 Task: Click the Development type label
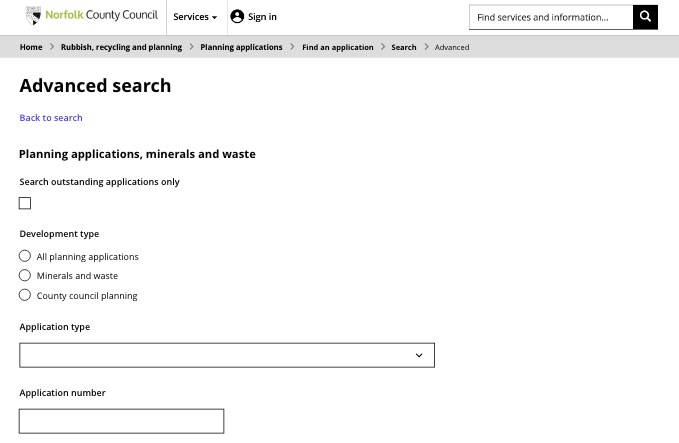(59, 234)
